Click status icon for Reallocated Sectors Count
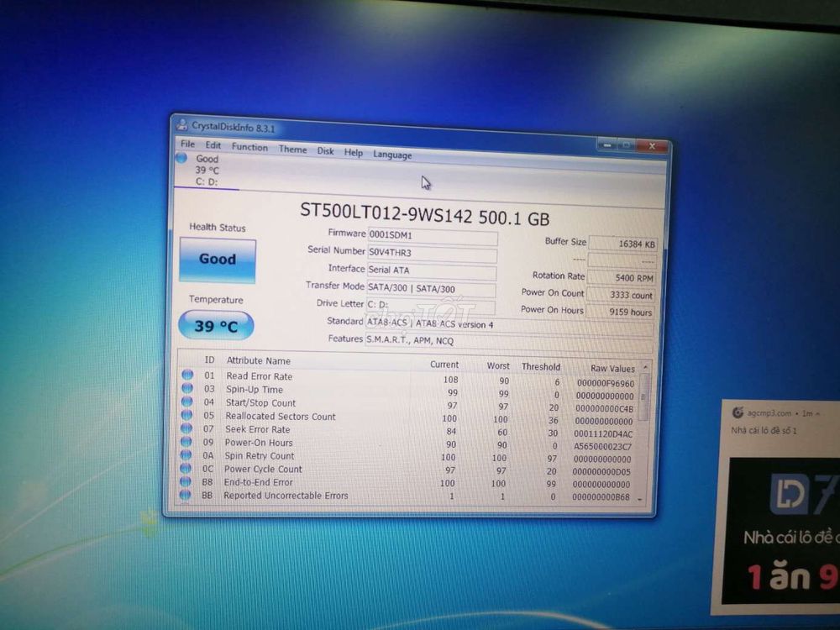 pos(186,415)
